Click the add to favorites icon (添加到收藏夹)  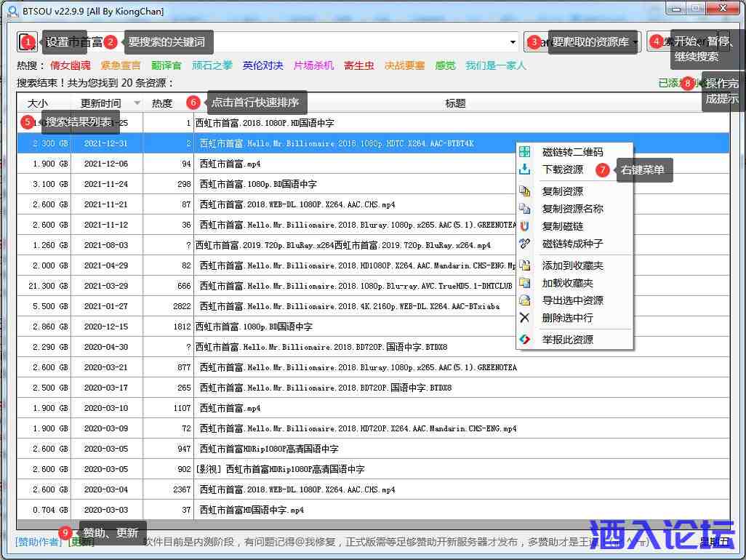[525, 265]
